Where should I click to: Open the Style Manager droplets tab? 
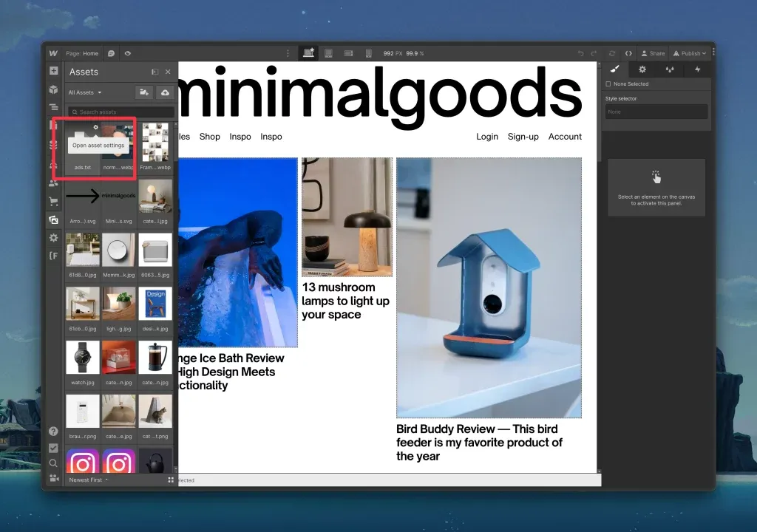click(670, 69)
